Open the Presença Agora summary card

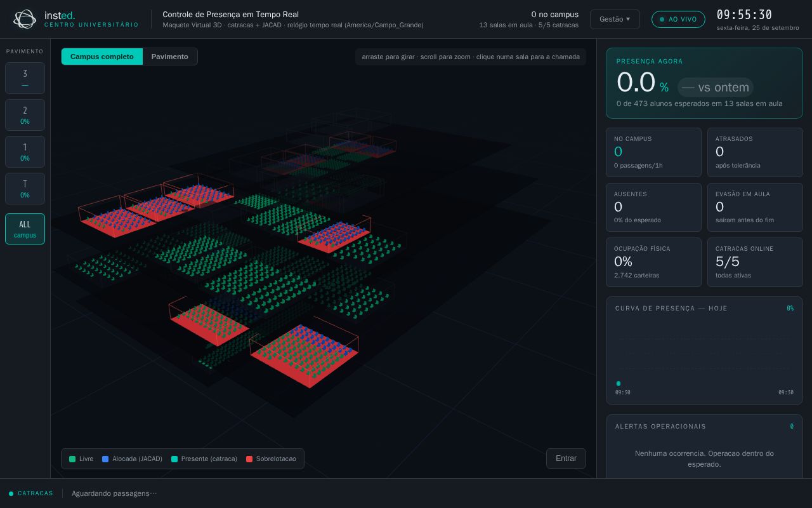point(704,83)
